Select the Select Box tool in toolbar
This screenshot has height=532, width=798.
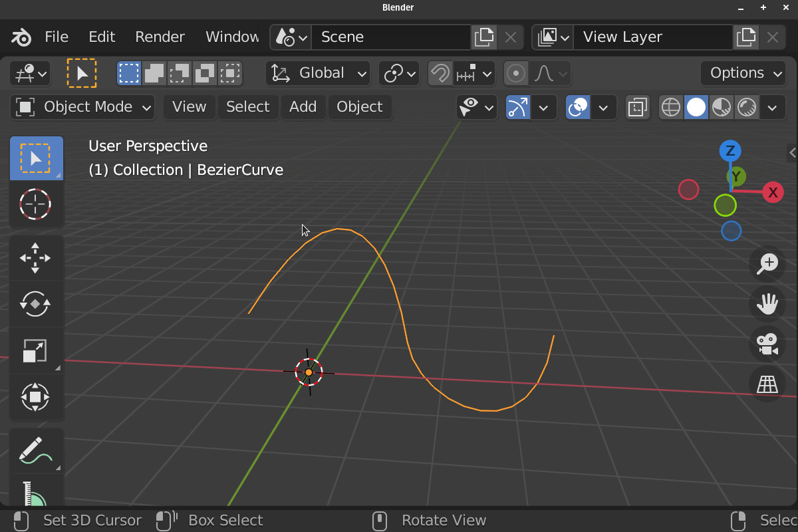(36, 158)
